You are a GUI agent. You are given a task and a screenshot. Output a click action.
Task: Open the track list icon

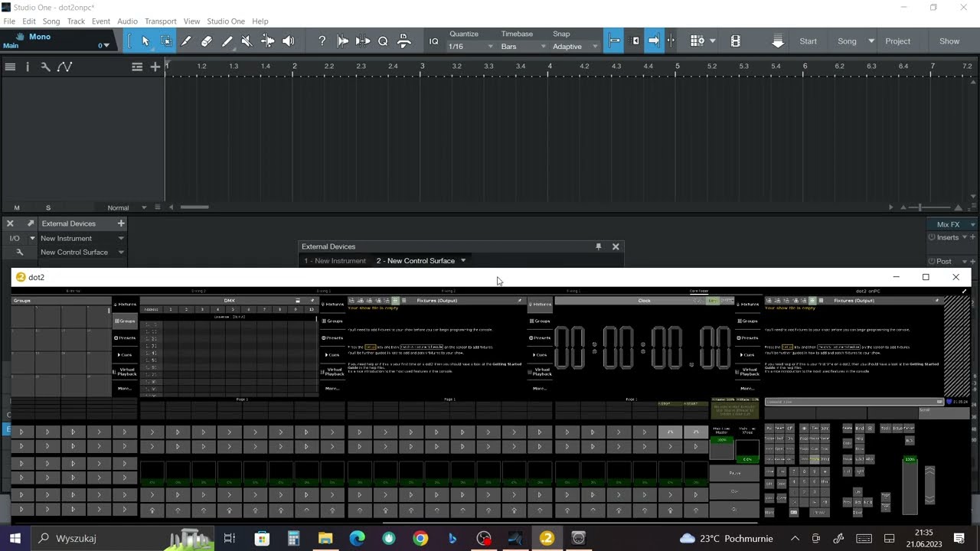pyautogui.click(x=10, y=67)
